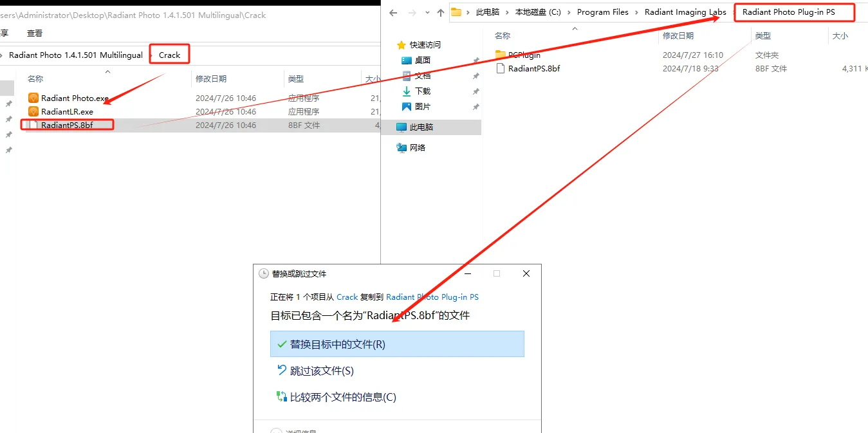Select 此电脑 in the navigation pane

click(421, 127)
